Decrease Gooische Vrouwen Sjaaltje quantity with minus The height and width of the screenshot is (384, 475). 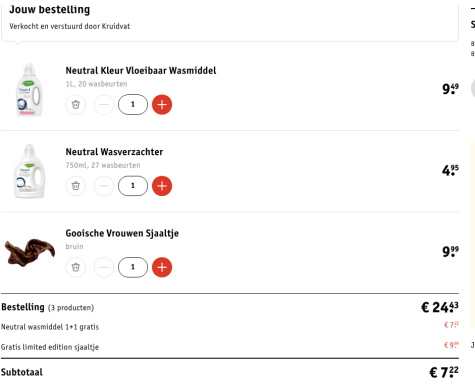104,267
